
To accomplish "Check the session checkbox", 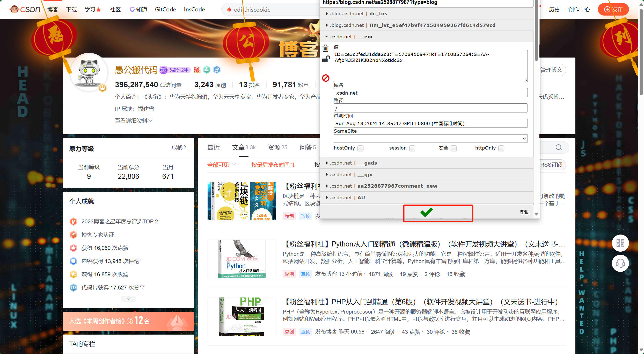I will [x=412, y=148].
